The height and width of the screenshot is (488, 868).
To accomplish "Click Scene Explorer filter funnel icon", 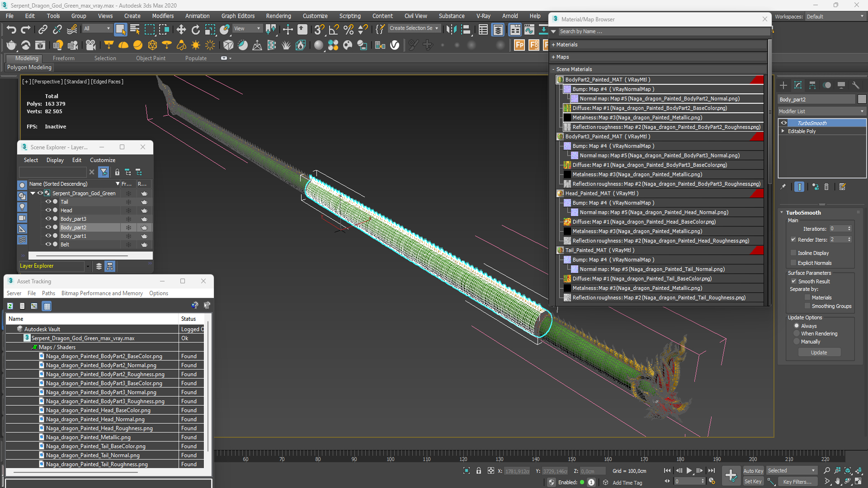I will pyautogui.click(x=104, y=172).
